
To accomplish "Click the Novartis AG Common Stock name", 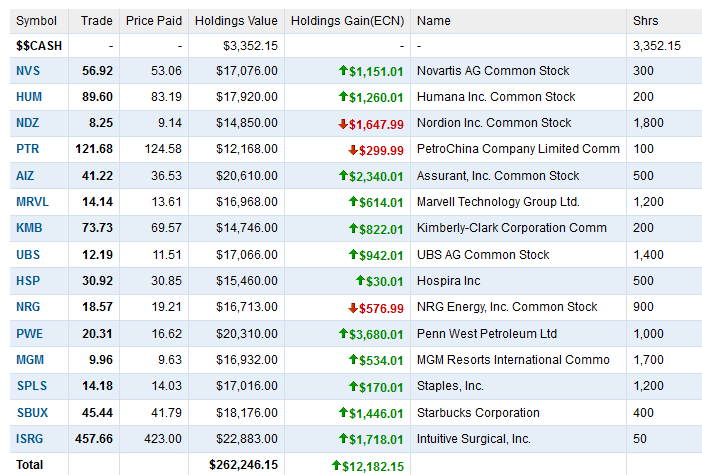I will point(493,71).
